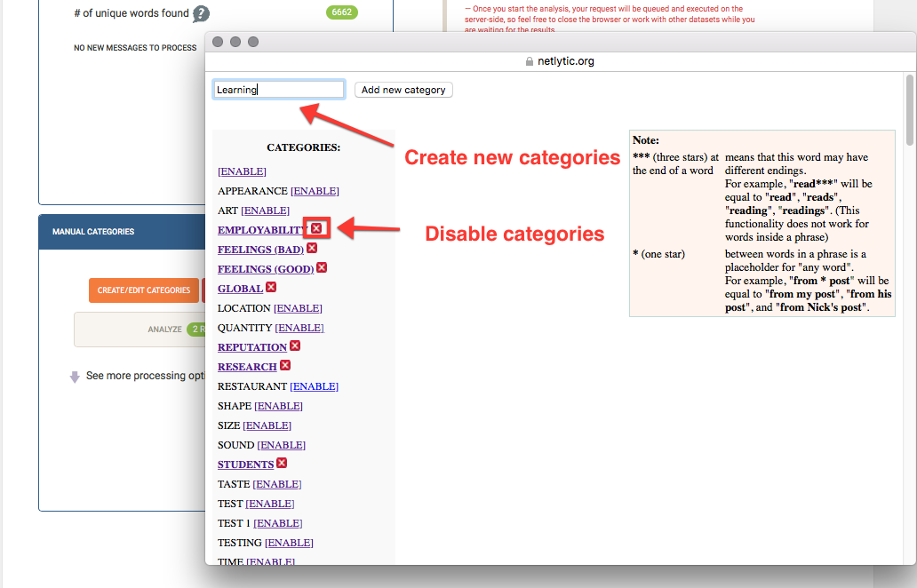Image resolution: width=917 pixels, height=588 pixels.
Task: Delete the RESEARCH category
Action: pos(283,366)
